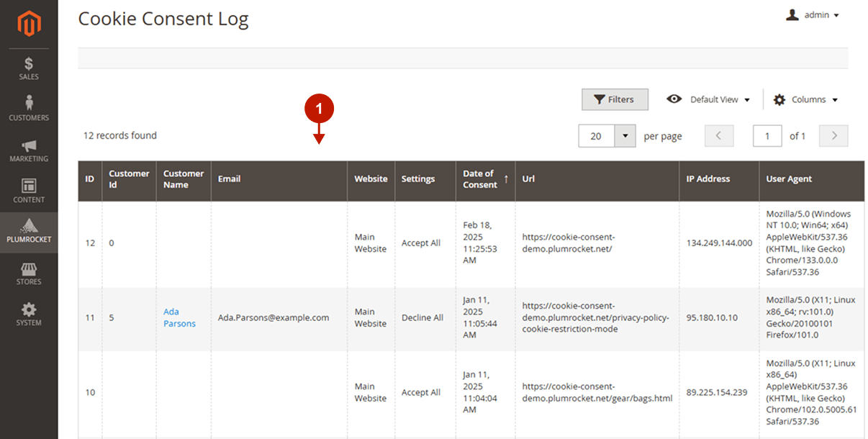Viewport: 868px width, 439px height.
Task: Open the Plumrocket extensions menu
Action: pyautogui.click(x=29, y=231)
